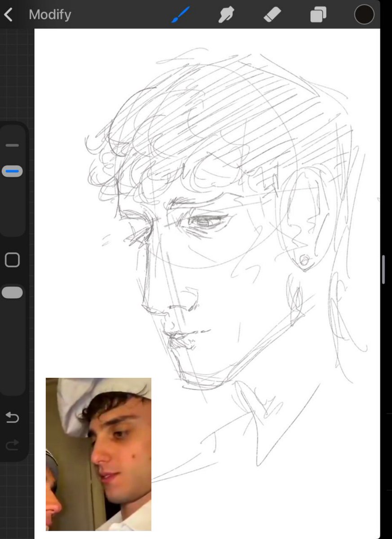Select the Eraser tool

272,15
